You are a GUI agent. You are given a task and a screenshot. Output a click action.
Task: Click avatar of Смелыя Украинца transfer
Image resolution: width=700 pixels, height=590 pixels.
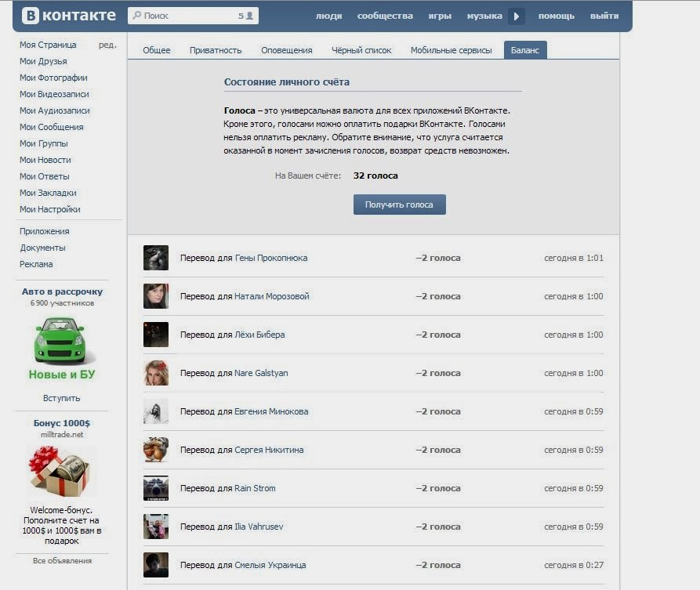[156, 565]
